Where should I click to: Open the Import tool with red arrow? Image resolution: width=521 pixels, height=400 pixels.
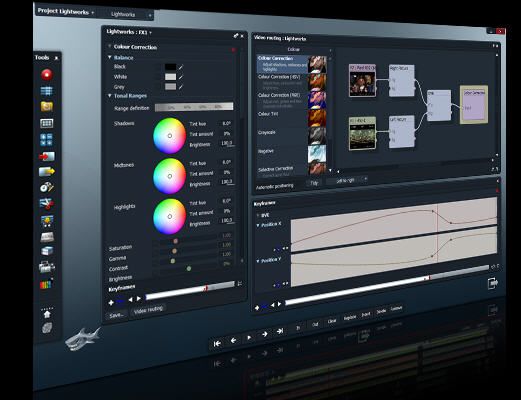tap(47, 156)
